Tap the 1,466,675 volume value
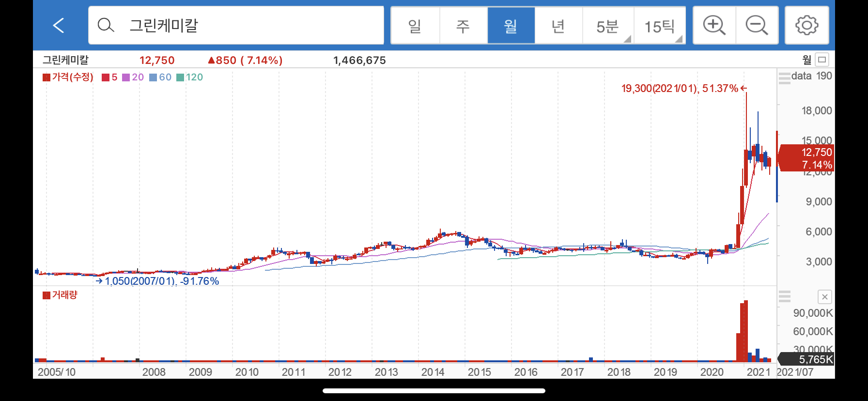Image resolution: width=868 pixels, height=401 pixels. [x=359, y=60]
